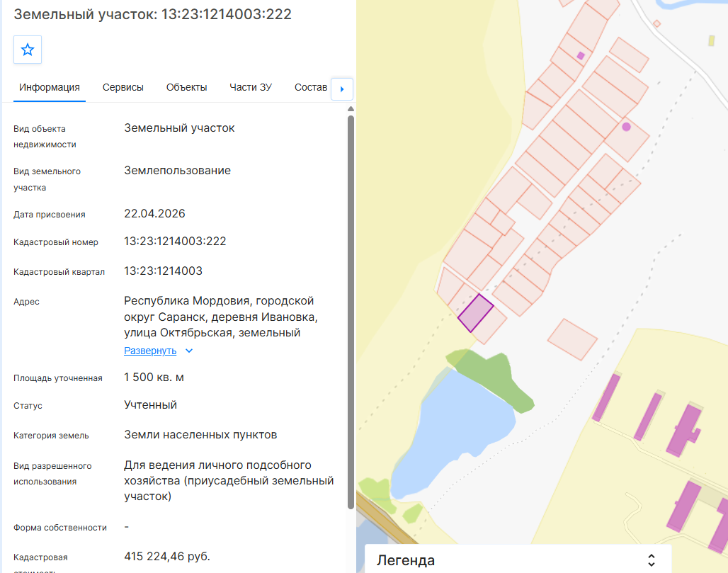Expand the Легенда panel arrows
This screenshot has width=728, height=573.
[x=652, y=560]
